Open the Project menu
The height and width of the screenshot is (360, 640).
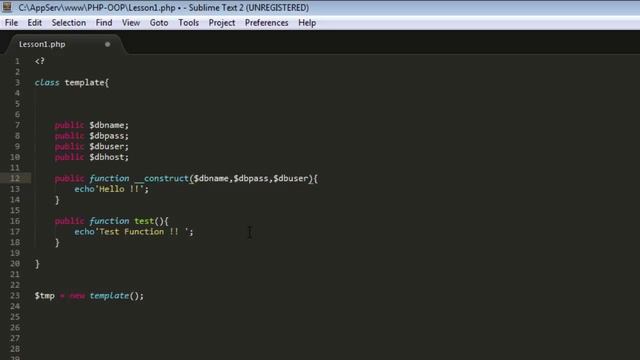pyautogui.click(x=222, y=23)
